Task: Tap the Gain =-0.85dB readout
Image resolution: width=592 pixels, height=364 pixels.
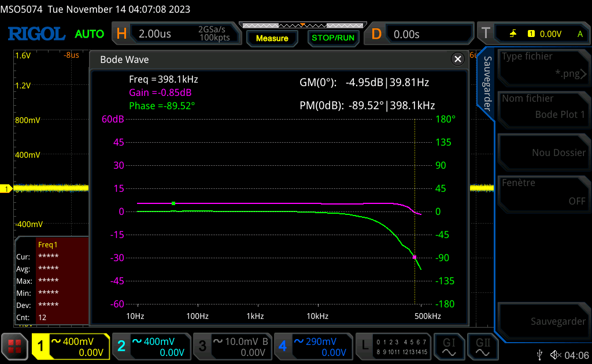Action: click(160, 92)
